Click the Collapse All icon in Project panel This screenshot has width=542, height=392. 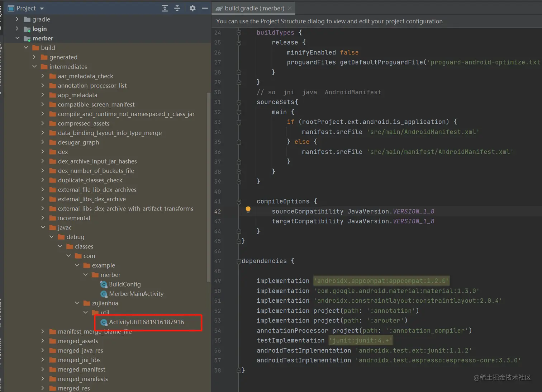point(177,8)
